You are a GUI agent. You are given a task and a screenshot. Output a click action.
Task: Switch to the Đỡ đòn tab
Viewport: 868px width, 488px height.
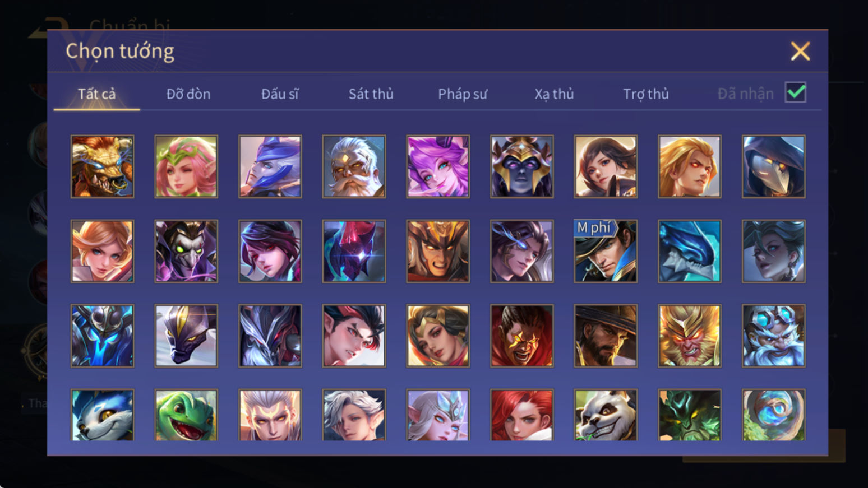tap(188, 94)
